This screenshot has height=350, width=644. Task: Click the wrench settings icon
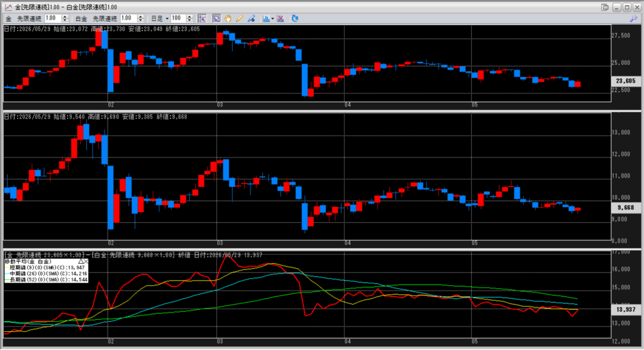pyautogui.click(x=633, y=19)
